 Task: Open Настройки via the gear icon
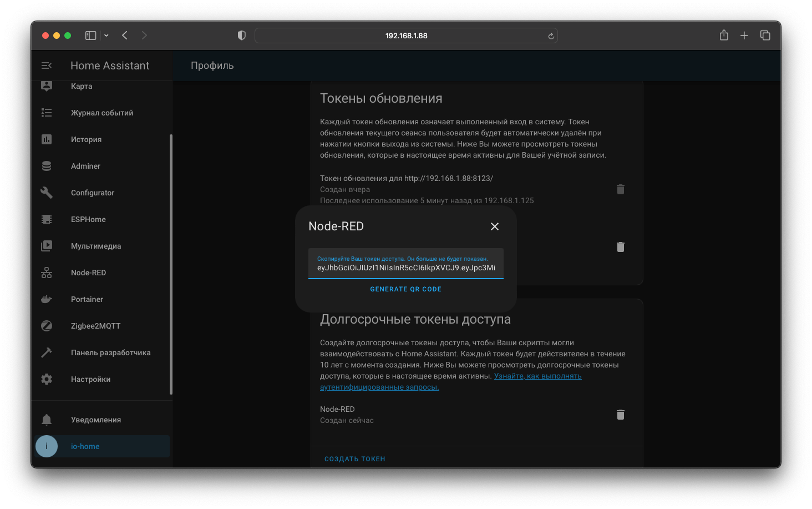tap(47, 379)
